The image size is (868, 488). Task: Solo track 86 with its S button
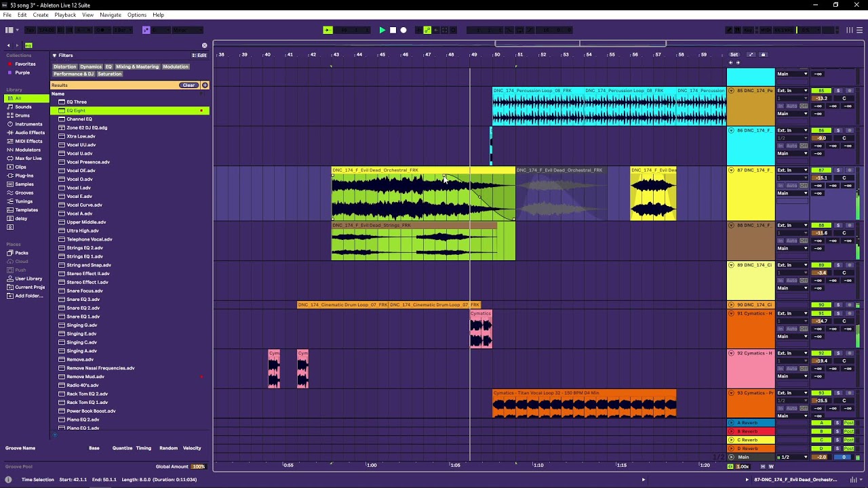pos(838,130)
